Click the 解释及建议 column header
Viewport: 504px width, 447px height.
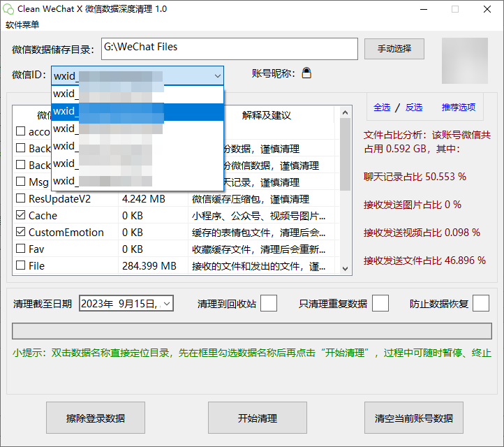click(x=267, y=115)
